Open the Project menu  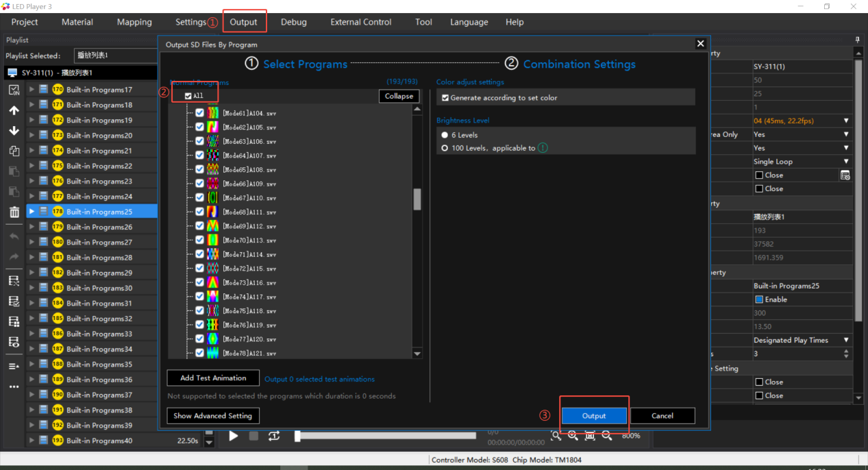point(25,22)
